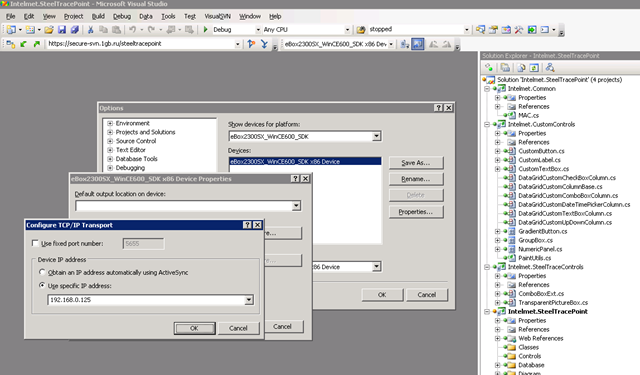Click the Open File folder icon
This screenshot has height=375, width=640.
pos(49,29)
